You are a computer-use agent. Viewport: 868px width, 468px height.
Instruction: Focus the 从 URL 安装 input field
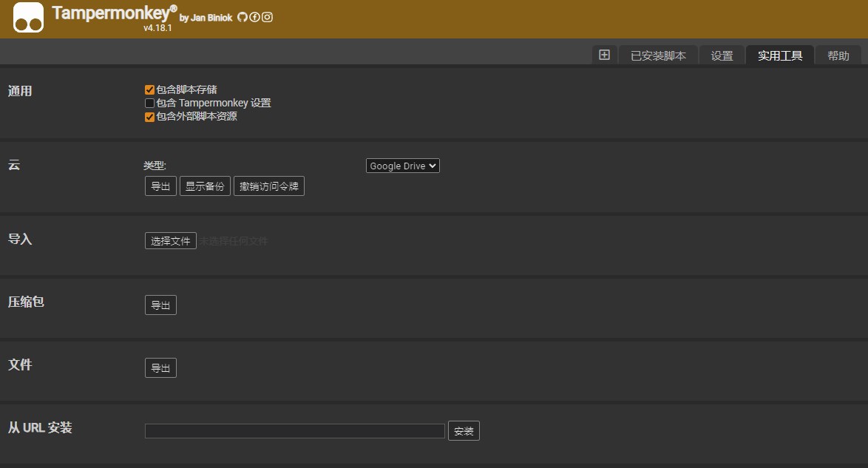pos(295,431)
